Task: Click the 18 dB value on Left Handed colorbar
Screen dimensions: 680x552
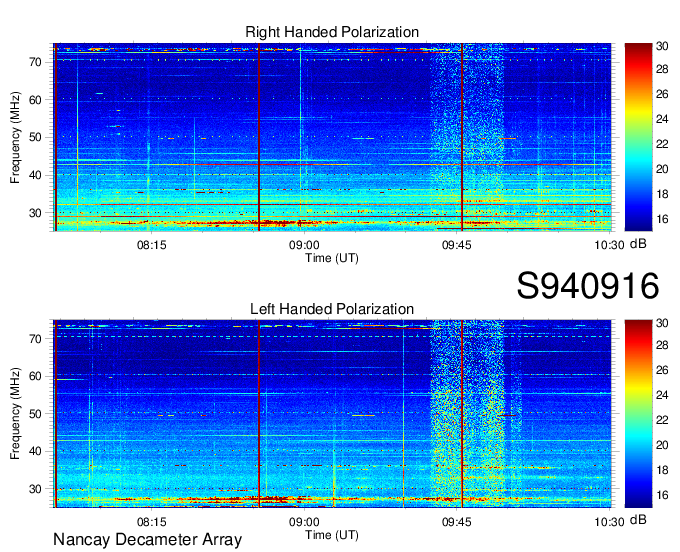Action: point(662,470)
